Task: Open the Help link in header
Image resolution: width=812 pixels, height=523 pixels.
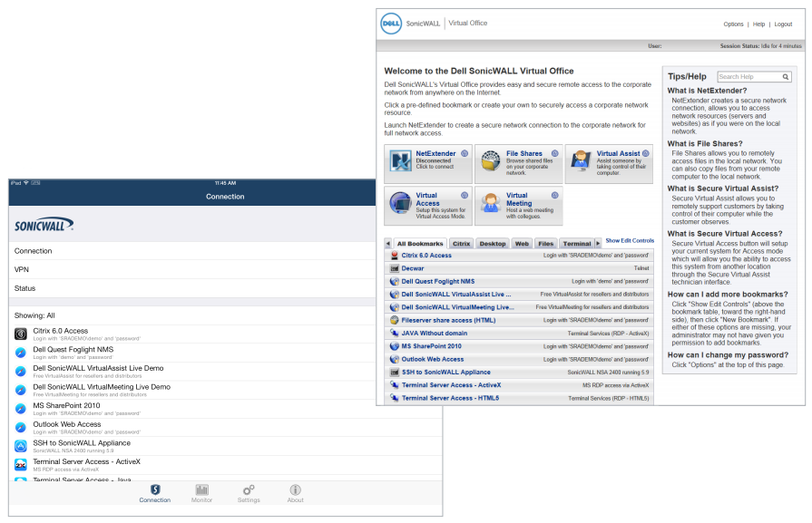Action: tap(758, 24)
